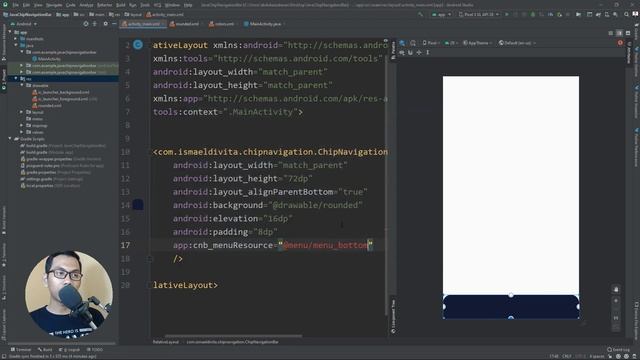The image size is (640, 360).
Task: Click the Make Project hammer icon
Action: point(420,14)
